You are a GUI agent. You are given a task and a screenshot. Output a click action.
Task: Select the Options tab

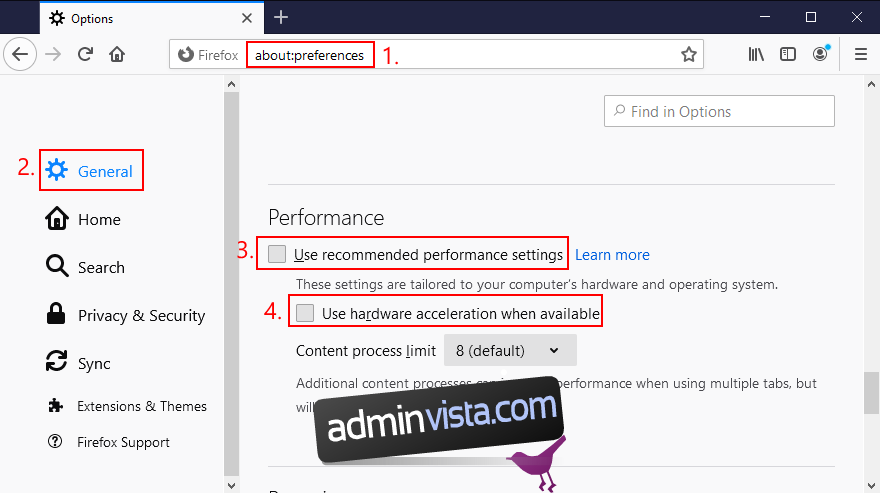coord(152,18)
